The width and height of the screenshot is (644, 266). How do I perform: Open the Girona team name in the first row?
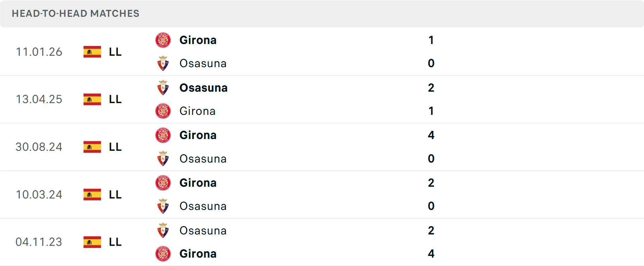pos(198,40)
